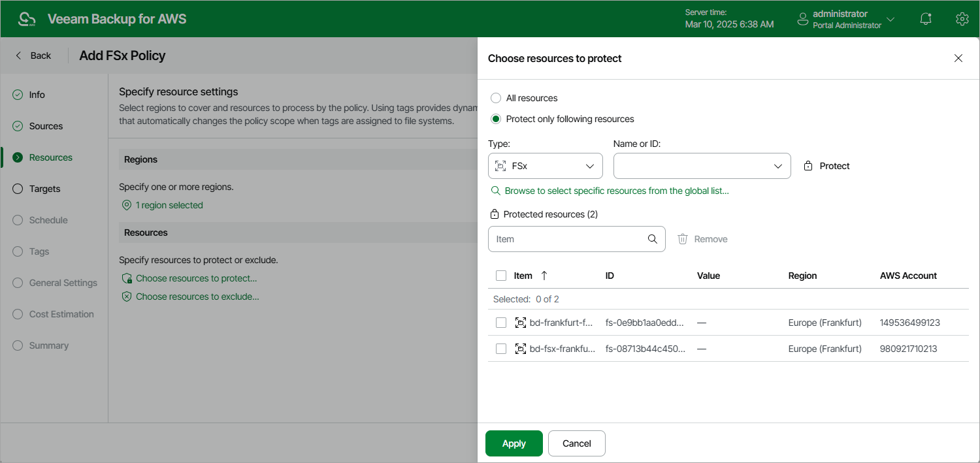Open the Type FSx dropdown
980x463 pixels.
[x=545, y=166]
